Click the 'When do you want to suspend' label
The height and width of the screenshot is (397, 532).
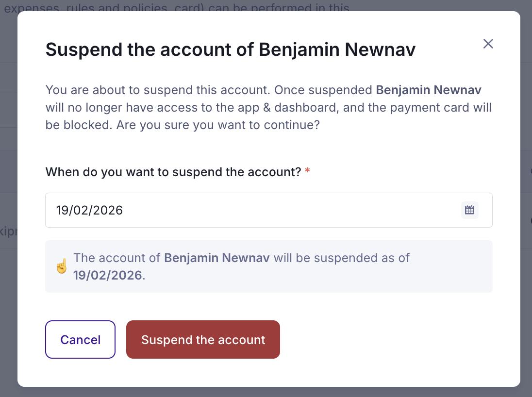coord(173,172)
